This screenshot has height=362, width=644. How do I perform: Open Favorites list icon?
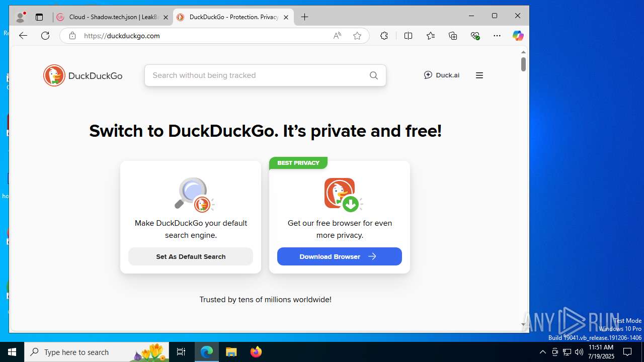[431, 36]
